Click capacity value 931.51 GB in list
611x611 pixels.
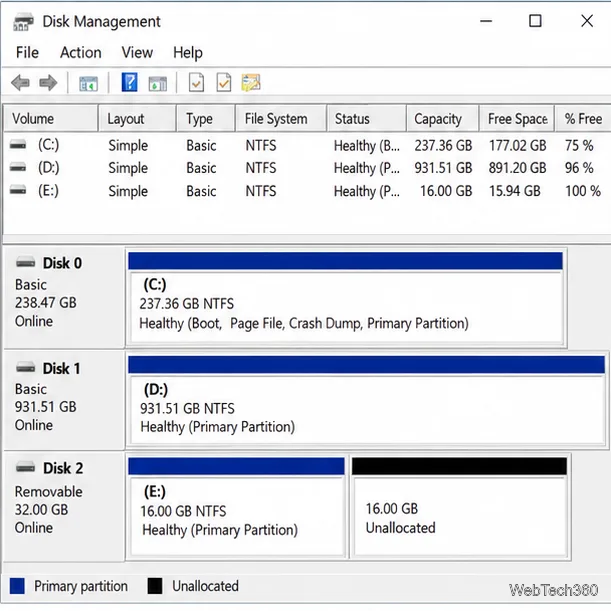[443, 168]
